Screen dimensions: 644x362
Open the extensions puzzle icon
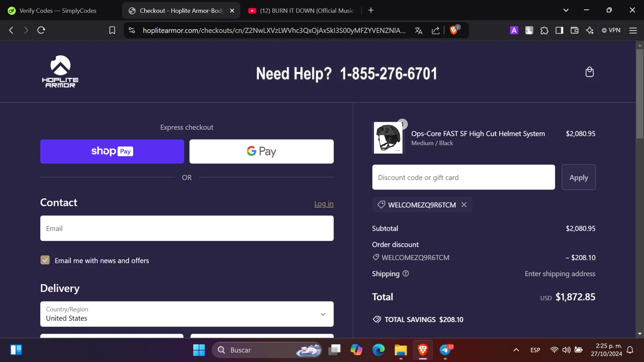pos(544,30)
